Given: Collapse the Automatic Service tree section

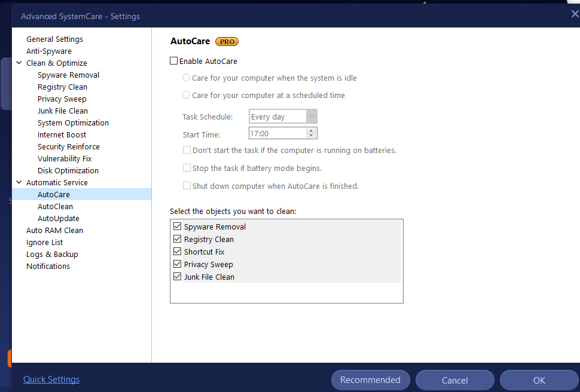Looking at the screenshot, I should [x=19, y=183].
